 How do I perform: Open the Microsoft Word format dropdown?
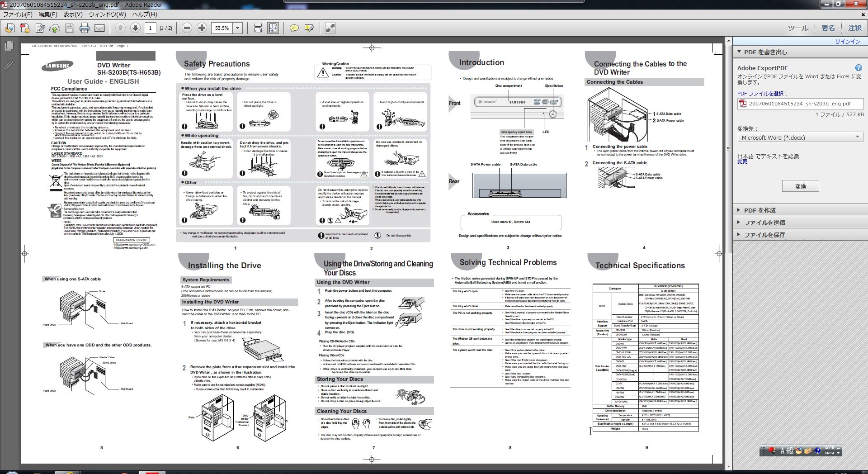800,137
